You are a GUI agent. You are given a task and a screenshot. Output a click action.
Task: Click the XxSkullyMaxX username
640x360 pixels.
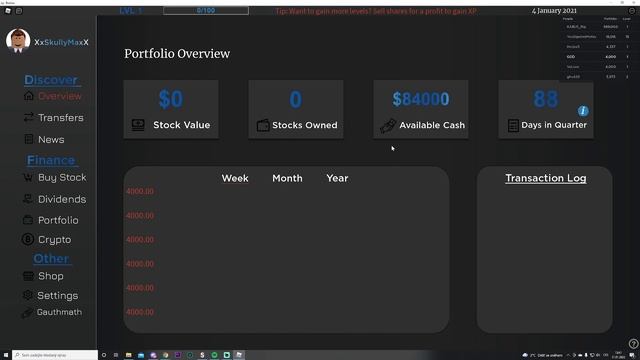[x=61, y=42]
